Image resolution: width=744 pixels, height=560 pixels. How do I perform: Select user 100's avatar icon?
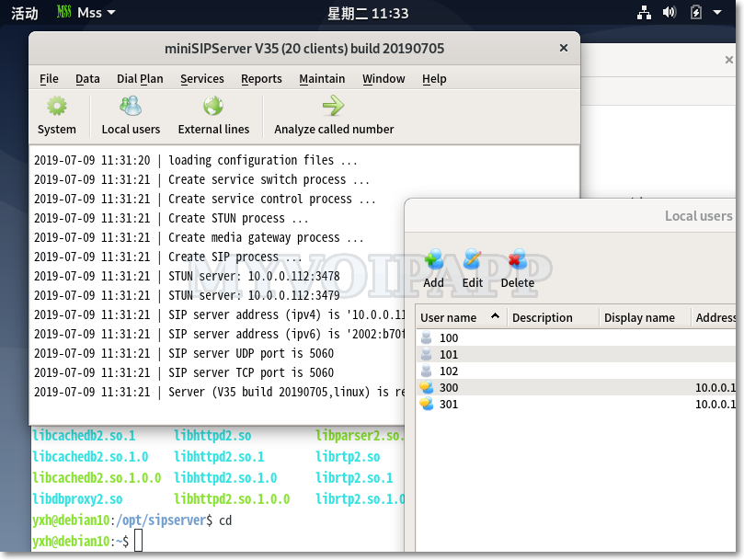427,337
